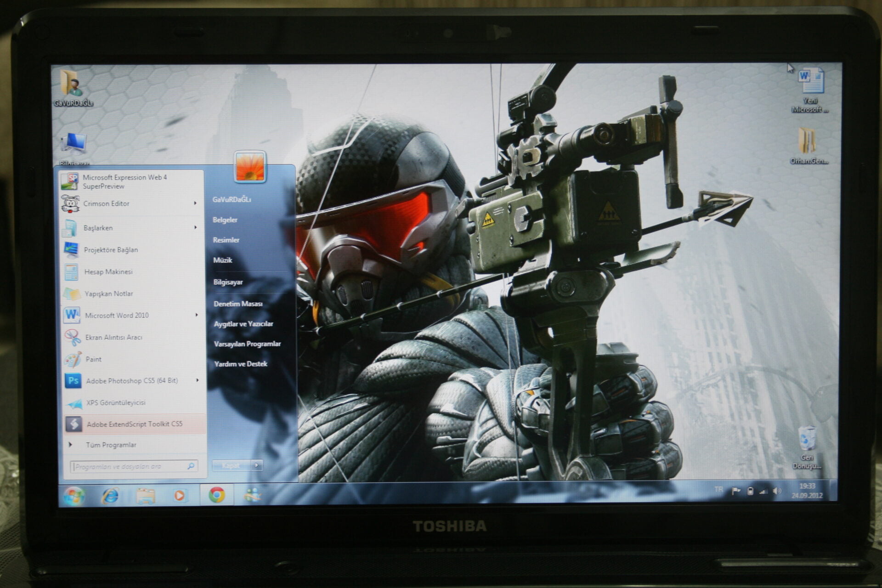Open Ekran Alıntısı Aracı snipping tool
882x588 pixels.
point(134,337)
